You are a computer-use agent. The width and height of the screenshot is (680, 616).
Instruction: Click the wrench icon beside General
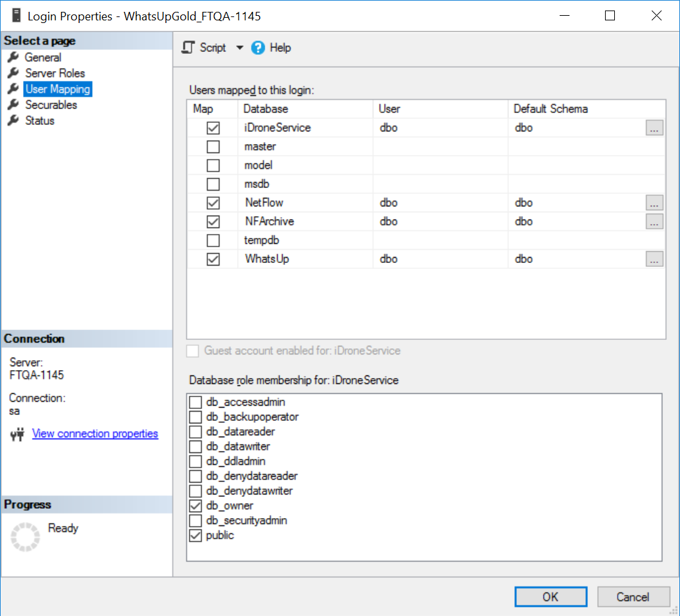click(13, 57)
